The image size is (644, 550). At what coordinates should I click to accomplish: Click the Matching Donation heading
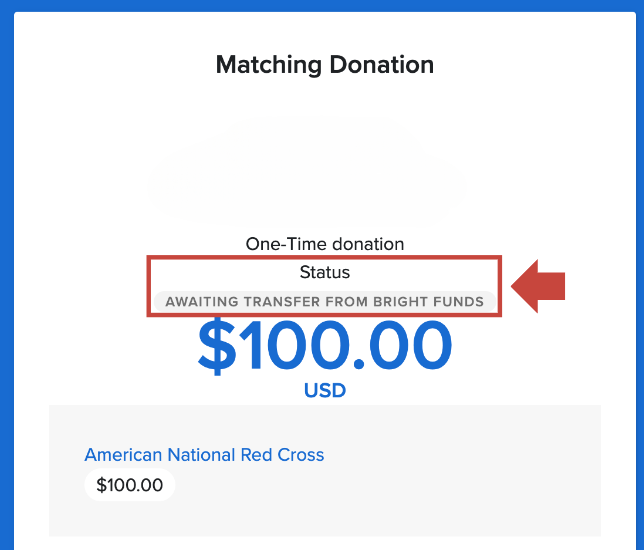(x=325, y=66)
